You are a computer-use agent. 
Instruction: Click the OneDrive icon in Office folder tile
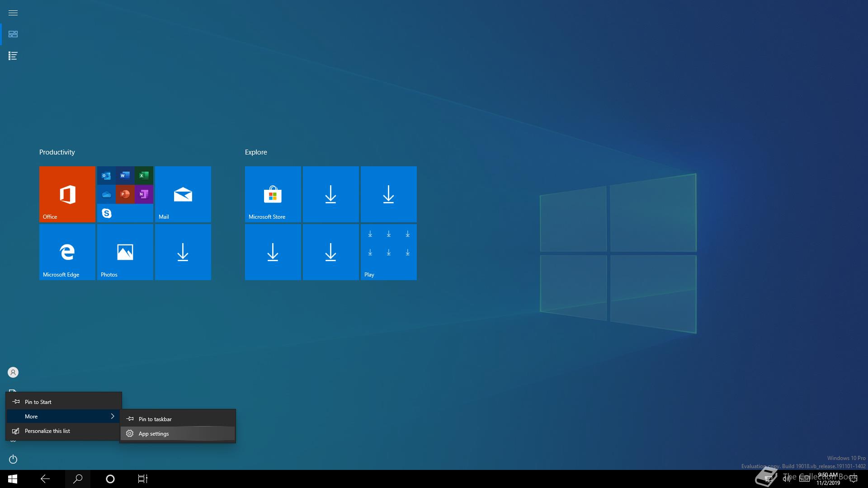[106, 194]
